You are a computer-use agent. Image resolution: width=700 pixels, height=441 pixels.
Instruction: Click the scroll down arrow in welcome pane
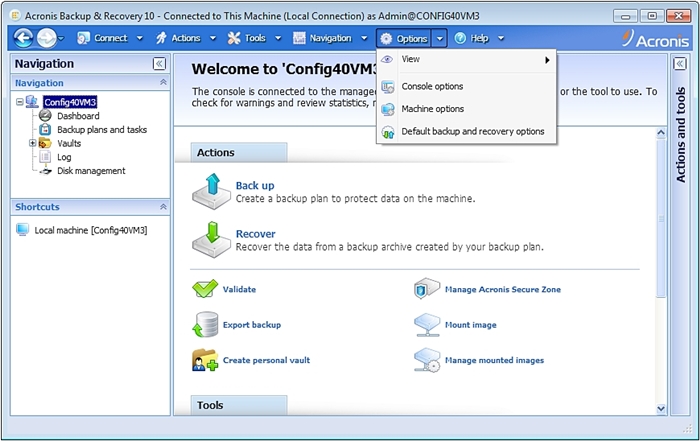(661, 408)
